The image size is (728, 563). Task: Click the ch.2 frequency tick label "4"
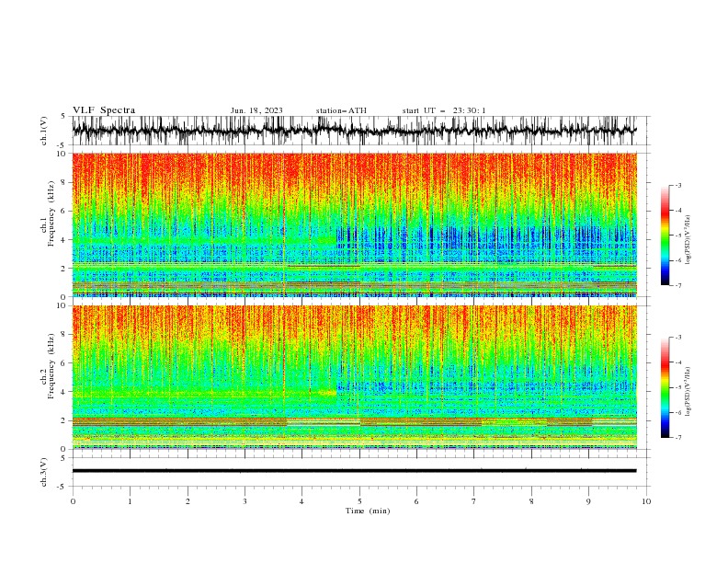63,392
